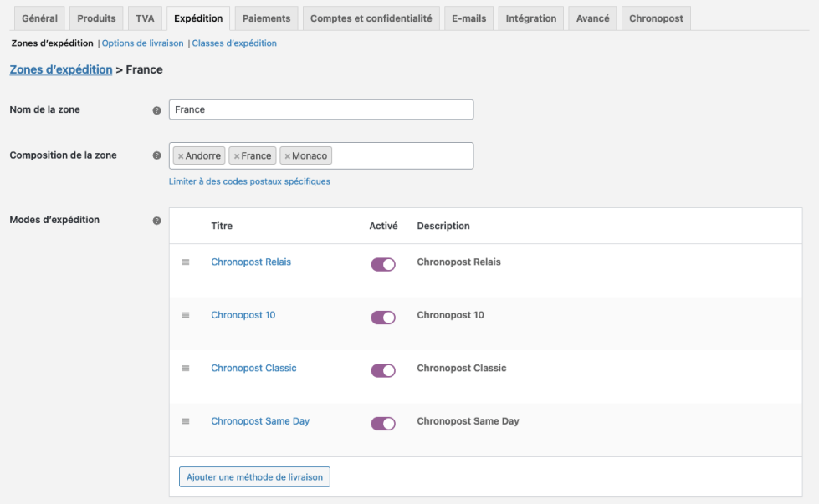The width and height of the screenshot is (819, 504).
Task: Open Options de livraison sub-section
Action: [142, 43]
